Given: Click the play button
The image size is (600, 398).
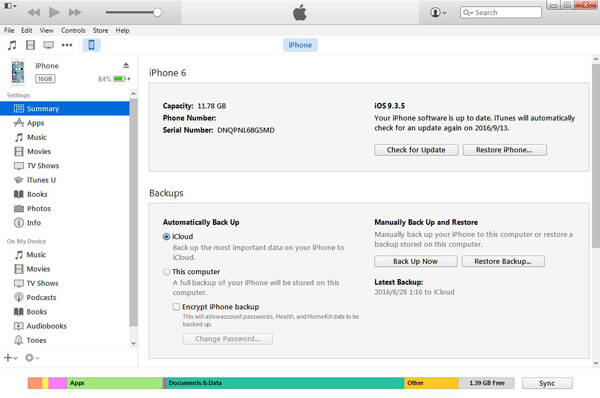Looking at the screenshot, I should tap(54, 12).
